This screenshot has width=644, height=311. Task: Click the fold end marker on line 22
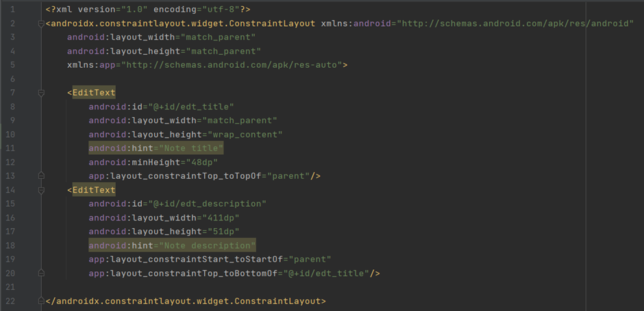[x=41, y=301]
